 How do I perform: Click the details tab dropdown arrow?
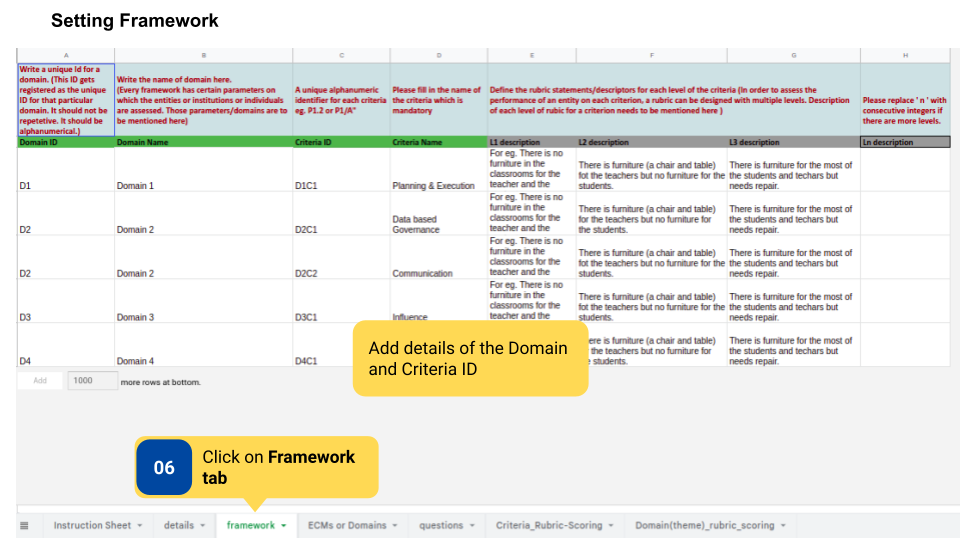tap(203, 525)
